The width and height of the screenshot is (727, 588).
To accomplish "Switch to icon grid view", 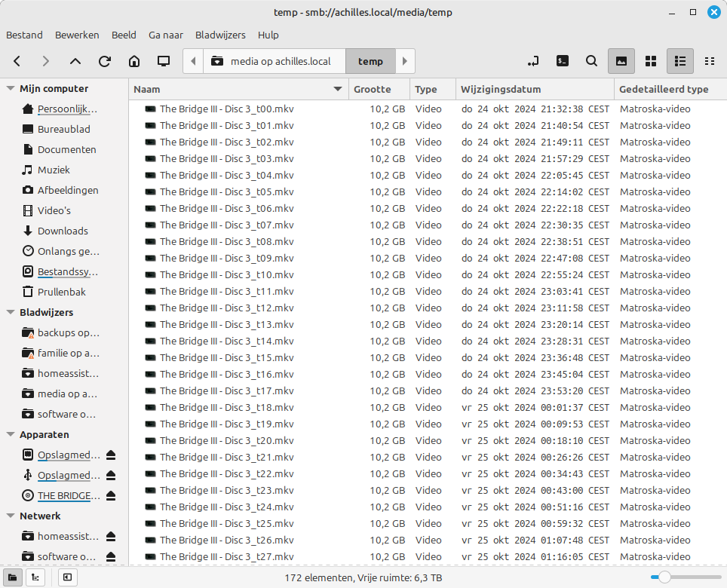I will (651, 61).
